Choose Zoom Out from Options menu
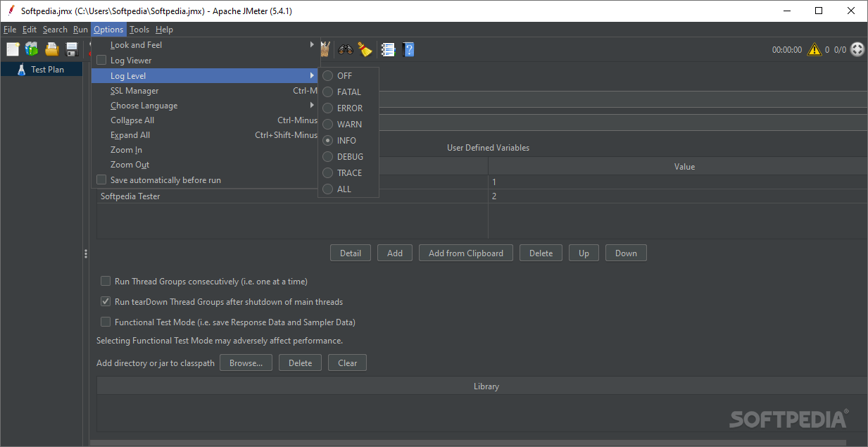This screenshot has height=447, width=868. point(205,165)
